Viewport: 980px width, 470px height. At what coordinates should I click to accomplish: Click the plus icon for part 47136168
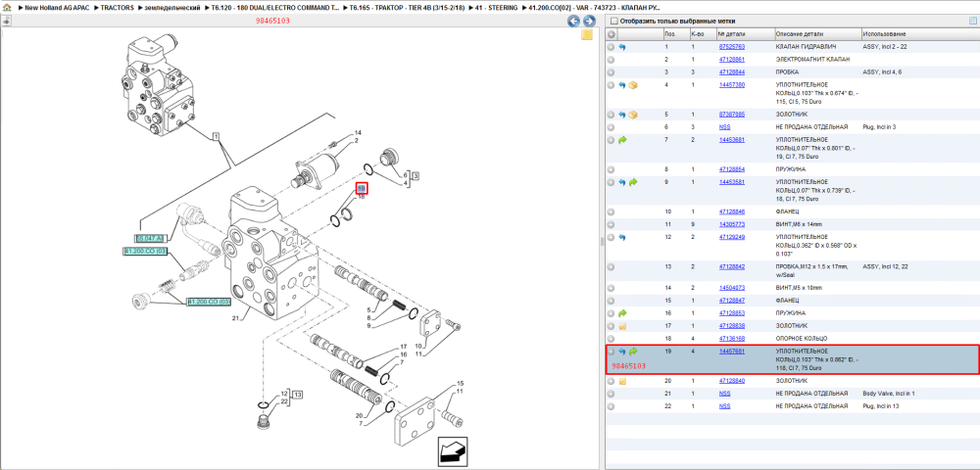[612, 338]
